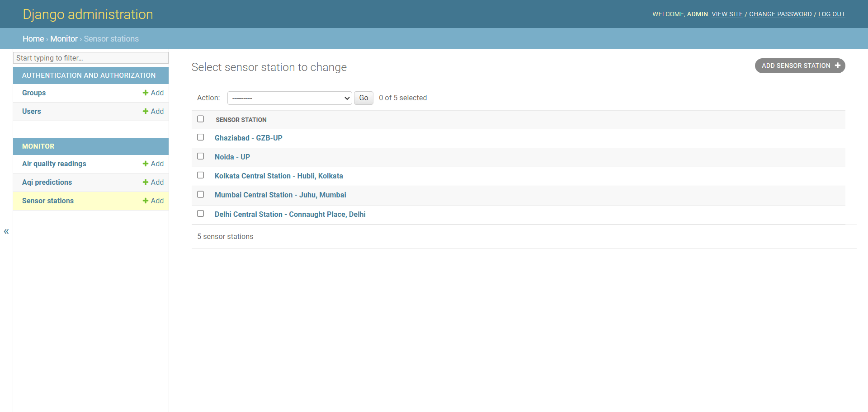Open the Kolkata Central Station link

tap(278, 176)
